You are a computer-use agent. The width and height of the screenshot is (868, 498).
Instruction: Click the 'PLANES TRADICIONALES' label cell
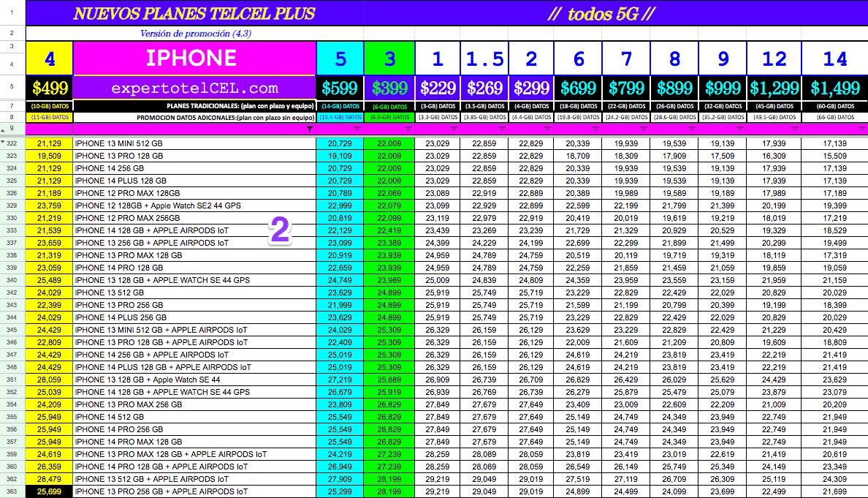coord(194,106)
